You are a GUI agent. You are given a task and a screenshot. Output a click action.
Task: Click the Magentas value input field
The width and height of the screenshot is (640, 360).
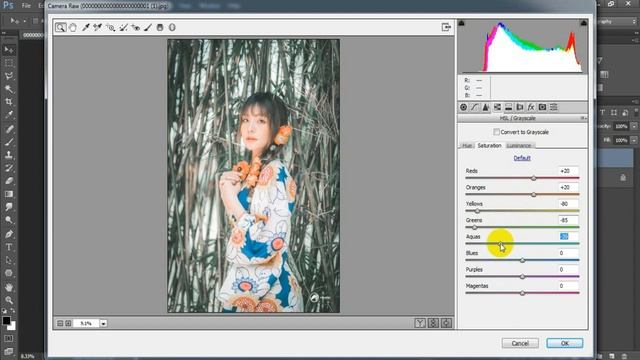568,286
